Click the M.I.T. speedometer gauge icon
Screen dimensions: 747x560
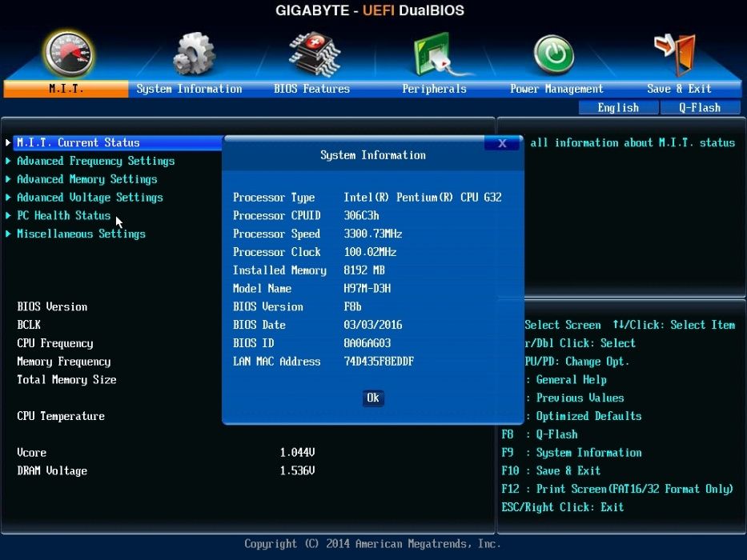pos(70,54)
